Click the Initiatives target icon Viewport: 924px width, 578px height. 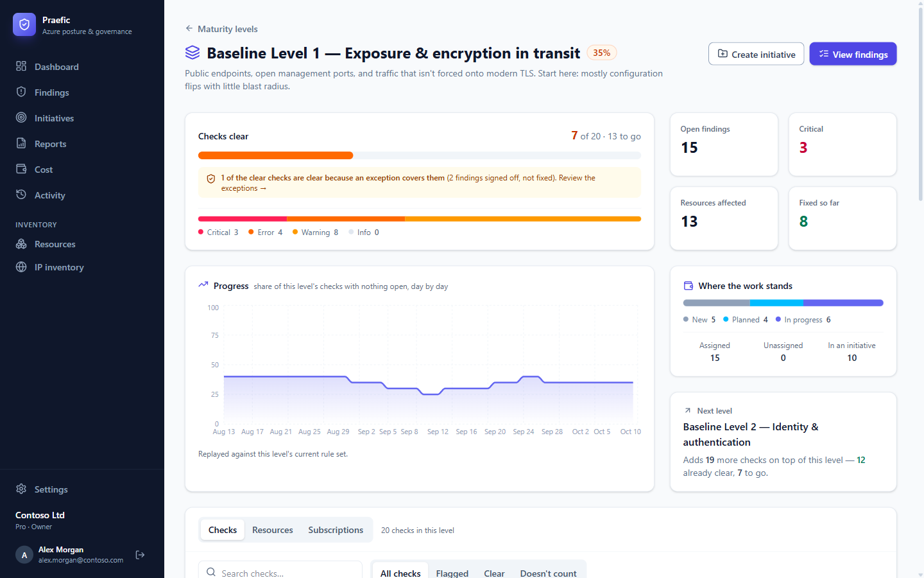[x=21, y=118]
